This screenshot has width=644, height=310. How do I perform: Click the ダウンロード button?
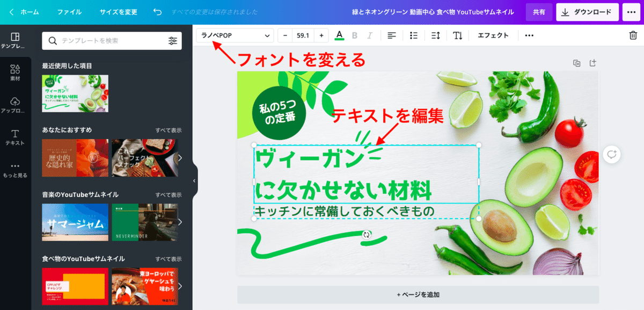click(x=587, y=11)
